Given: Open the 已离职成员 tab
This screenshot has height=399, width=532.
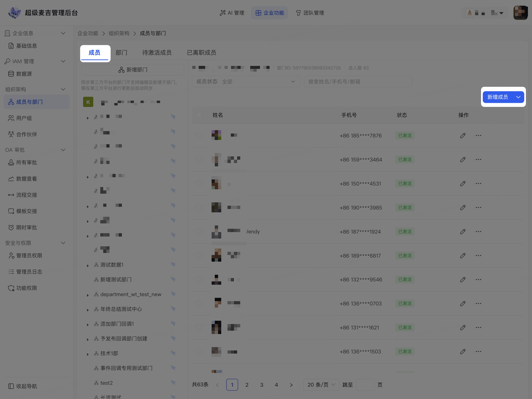Looking at the screenshot, I should [201, 52].
